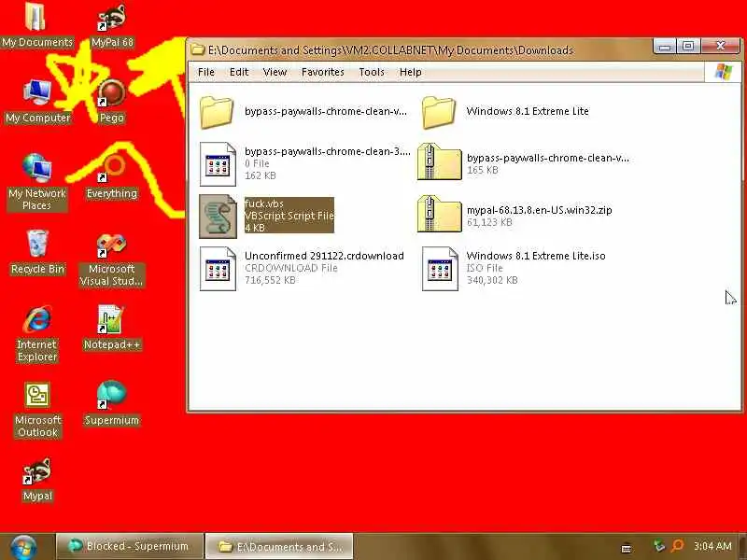The width and height of the screenshot is (747, 560).
Task: Click '716,552 KB' size text
Action: (270, 280)
